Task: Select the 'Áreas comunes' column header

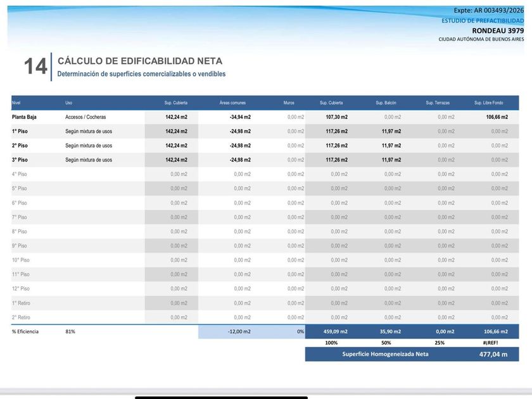Action: pos(232,103)
